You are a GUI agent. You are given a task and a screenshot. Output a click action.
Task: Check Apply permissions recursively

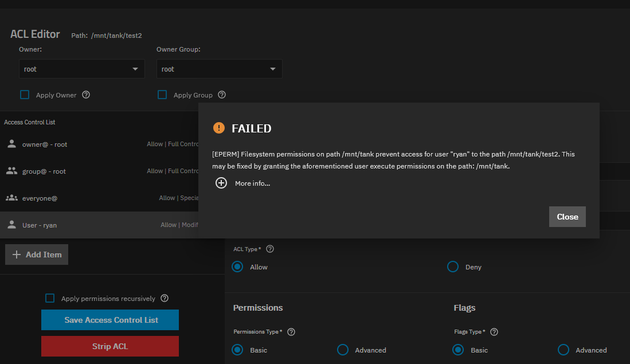pyautogui.click(x=50, y=298)
